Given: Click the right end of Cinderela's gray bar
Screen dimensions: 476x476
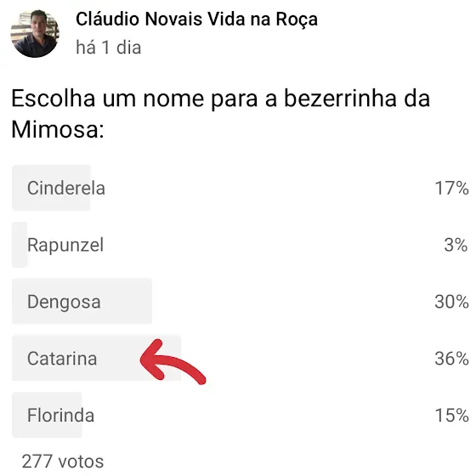Looking at the screenshot, I should tap(86, 188).
